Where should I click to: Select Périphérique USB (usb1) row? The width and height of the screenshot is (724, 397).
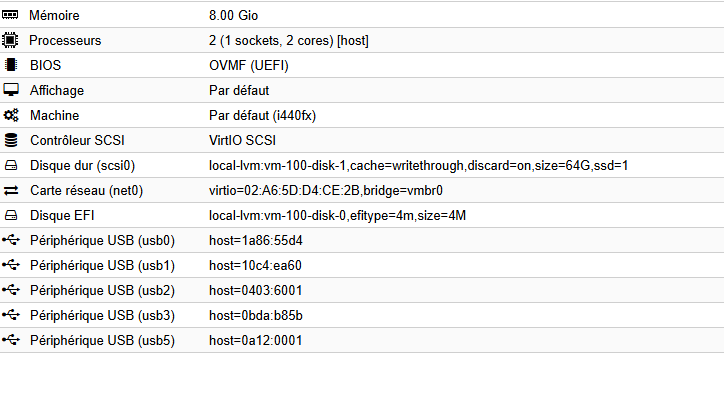pos(362,265)
